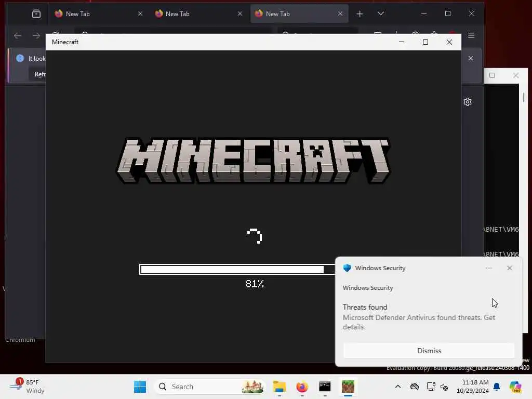This screenshot has height=399, width=532.
Task: Open the Copilot preview taskbar icon
Action: click(x=516, y=387)
